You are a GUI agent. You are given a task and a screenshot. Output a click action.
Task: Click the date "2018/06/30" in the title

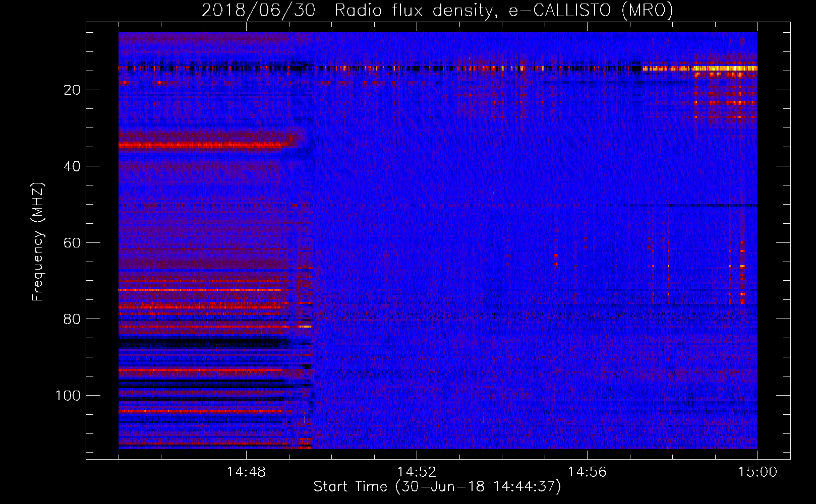(259, 10)
